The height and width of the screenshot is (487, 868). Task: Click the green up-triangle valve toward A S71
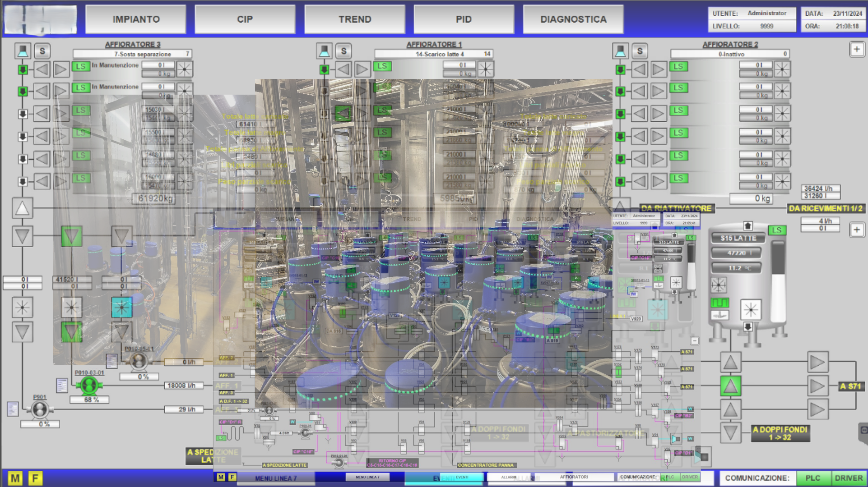[730, 386]
